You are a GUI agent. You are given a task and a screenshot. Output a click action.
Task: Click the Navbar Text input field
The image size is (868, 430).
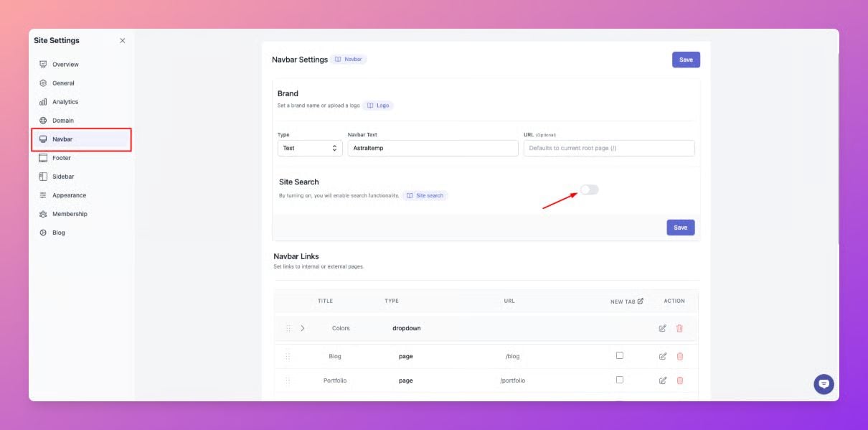point(433,148)
